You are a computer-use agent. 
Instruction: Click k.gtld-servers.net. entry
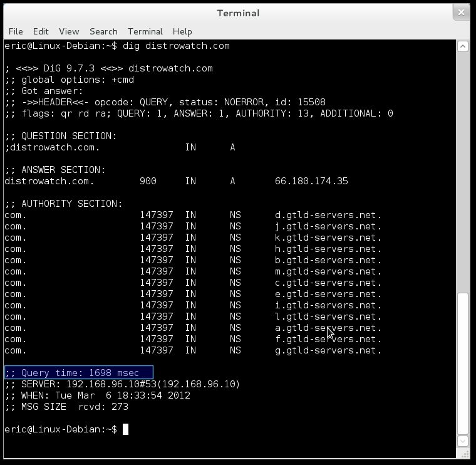[328, 238]
